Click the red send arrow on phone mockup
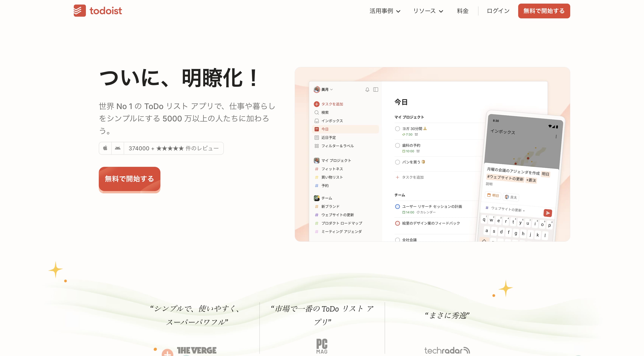The image size is (644, 356). 548,213
